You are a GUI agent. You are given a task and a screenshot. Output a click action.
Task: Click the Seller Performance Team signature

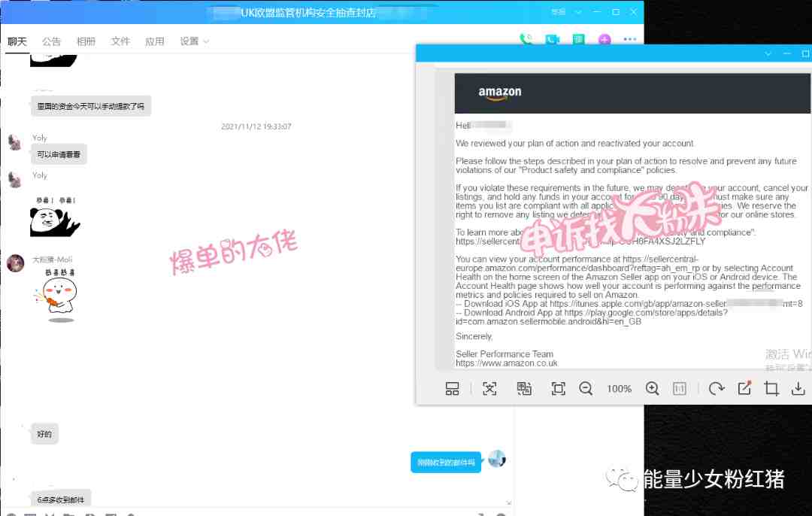point(504,354)
